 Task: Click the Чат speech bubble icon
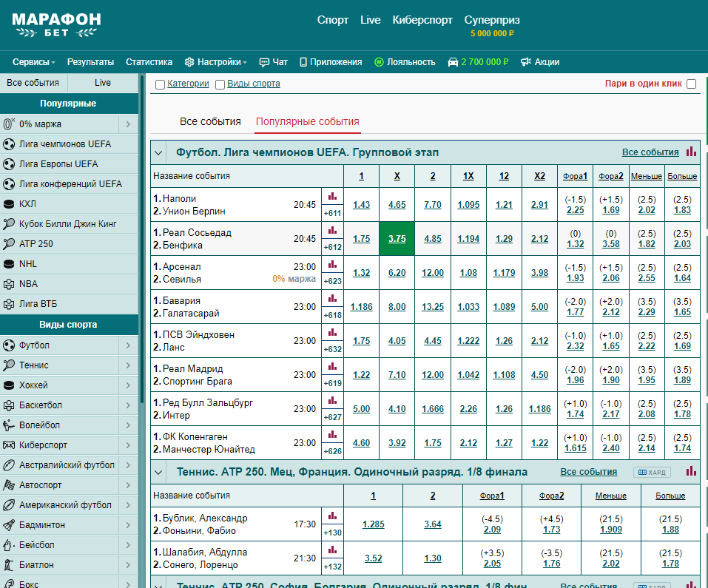tap(264, 62)
